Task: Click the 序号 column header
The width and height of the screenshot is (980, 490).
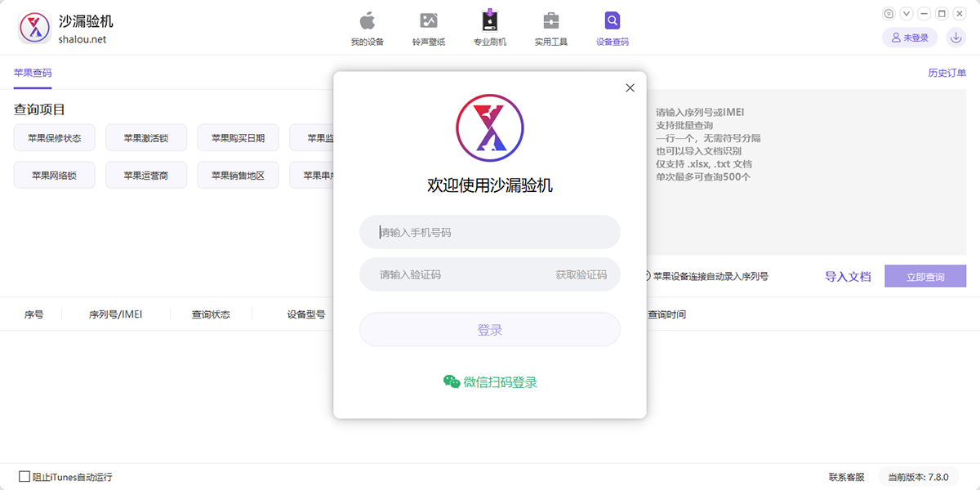Action: coord(33,314)
